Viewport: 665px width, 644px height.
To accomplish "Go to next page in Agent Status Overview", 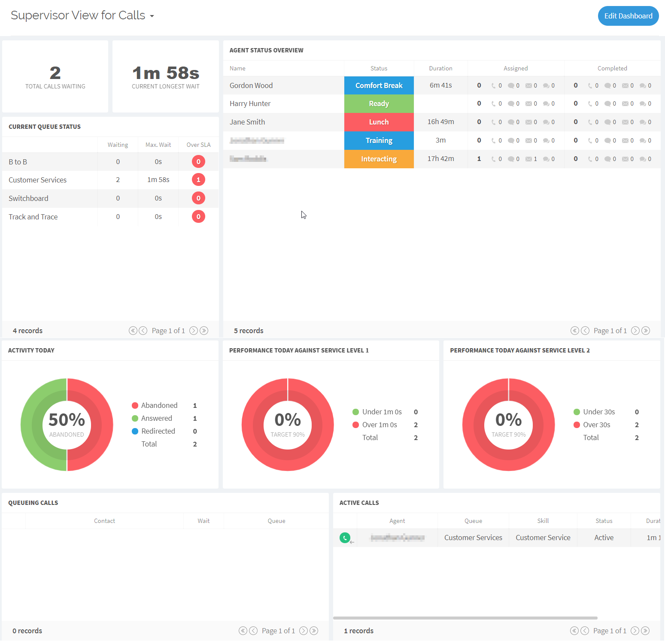I will 635,331.
